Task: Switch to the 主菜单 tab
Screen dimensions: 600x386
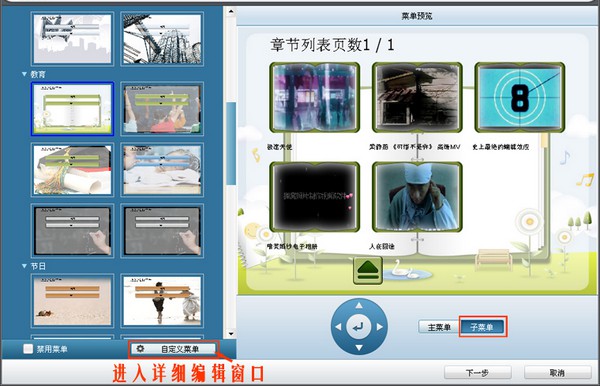Action: pos(439,327)
